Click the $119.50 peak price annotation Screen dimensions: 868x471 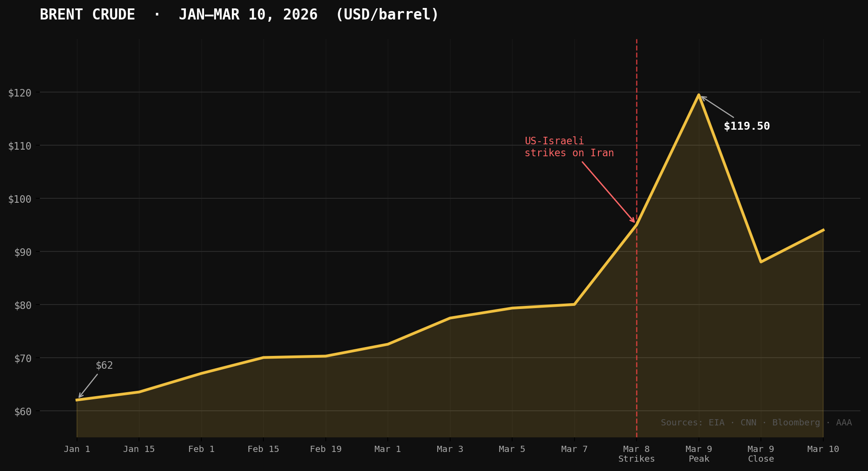tap(746, 126)
